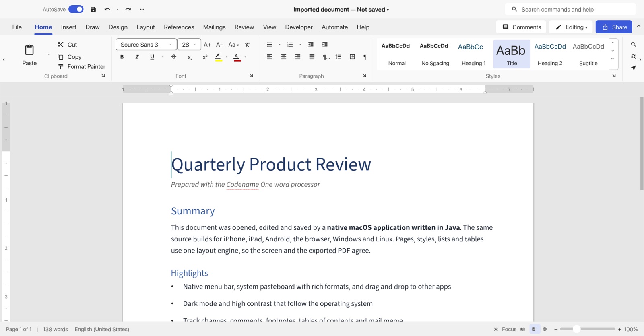Clear all formatting icon

248,45
